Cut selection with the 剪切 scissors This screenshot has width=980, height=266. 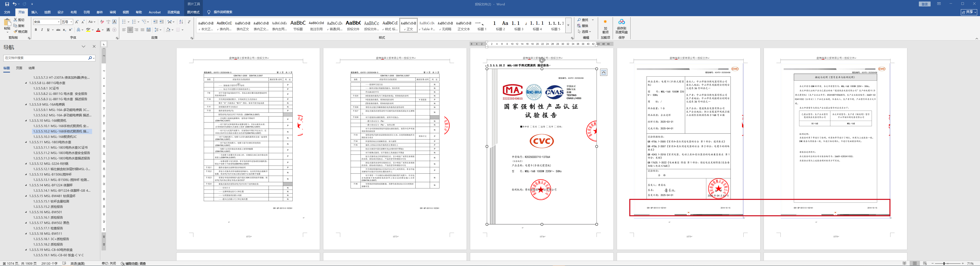(x=19, y=19)
